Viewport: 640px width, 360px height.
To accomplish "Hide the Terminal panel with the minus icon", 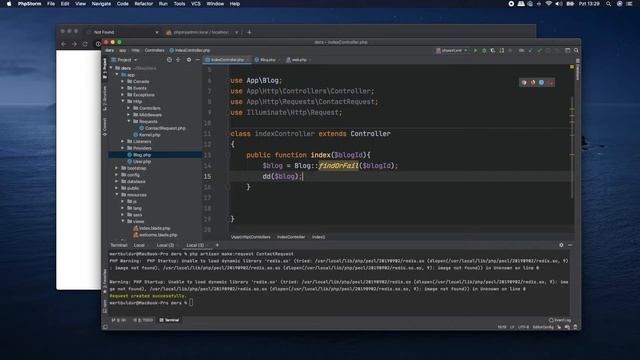I will 570,245.
